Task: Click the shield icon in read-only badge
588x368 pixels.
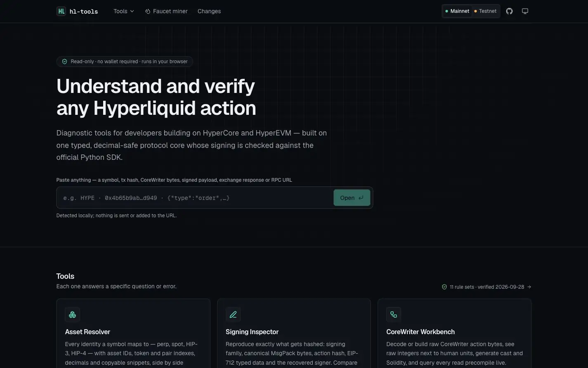Action: pyautogui.click(x=64, y=62)
